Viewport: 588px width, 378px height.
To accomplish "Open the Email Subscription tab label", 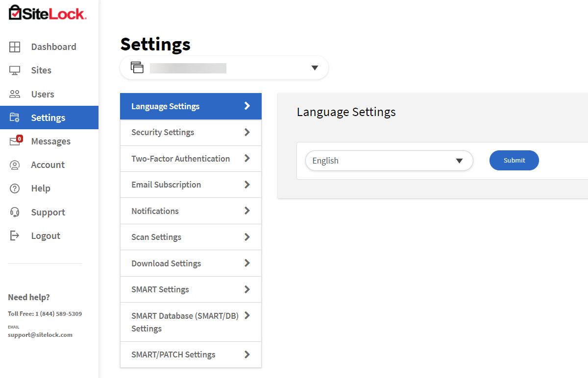I will pos(166,185).
